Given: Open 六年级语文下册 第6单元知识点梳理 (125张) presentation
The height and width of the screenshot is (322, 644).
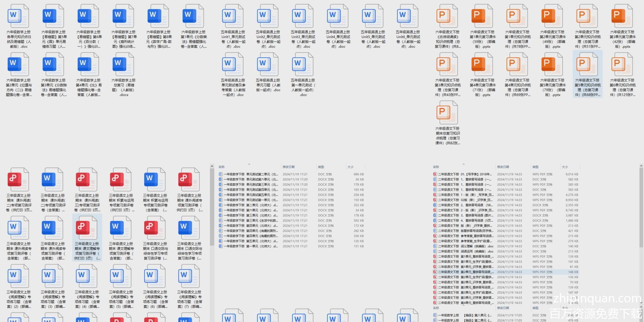Looking at the screenshot, I should pos(622,65).
